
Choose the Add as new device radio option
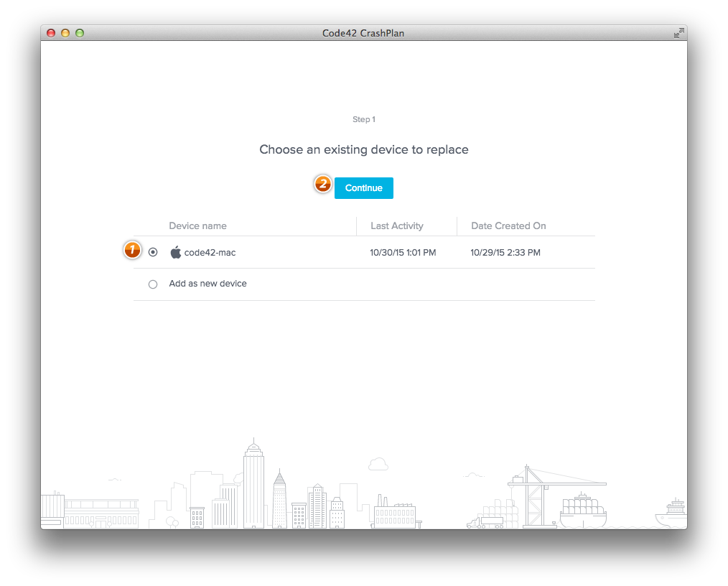pos(153,284)
